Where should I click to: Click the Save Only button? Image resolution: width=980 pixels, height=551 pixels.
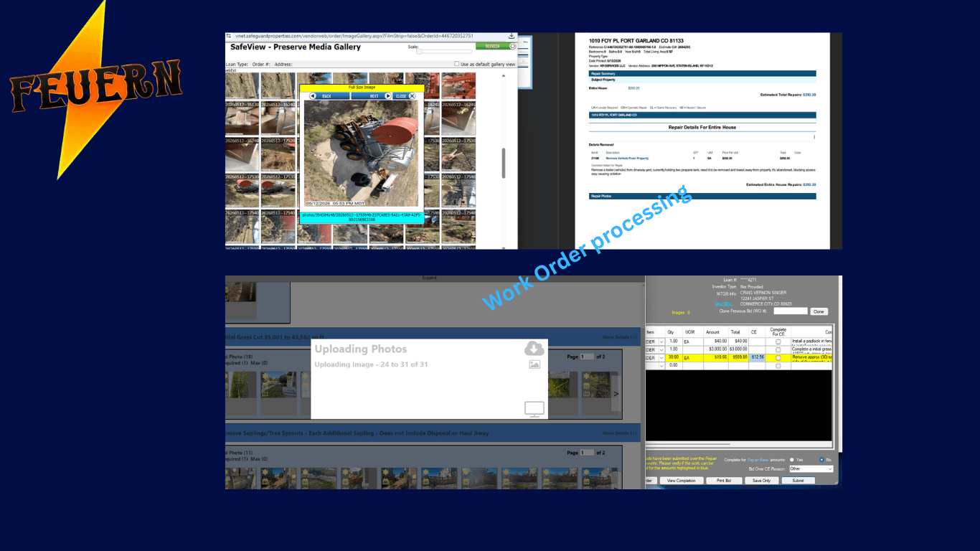761,481
